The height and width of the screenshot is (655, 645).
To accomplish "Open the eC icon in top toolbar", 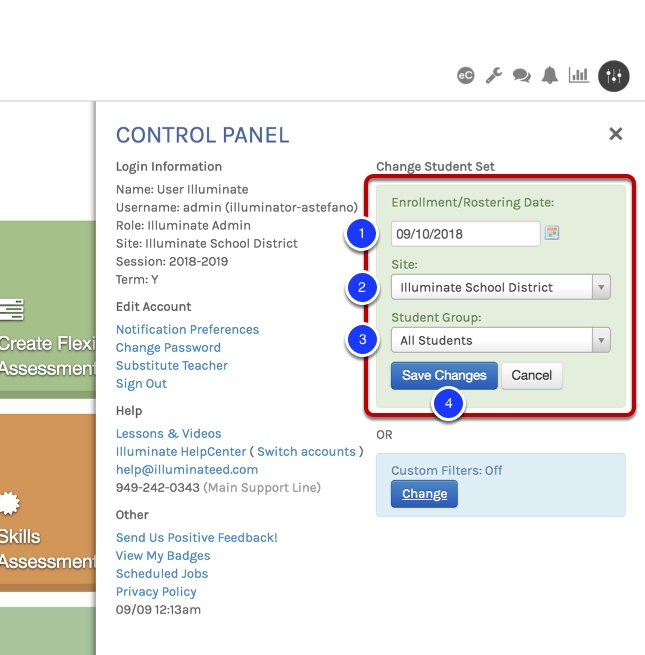I will [x=465, y=76].
